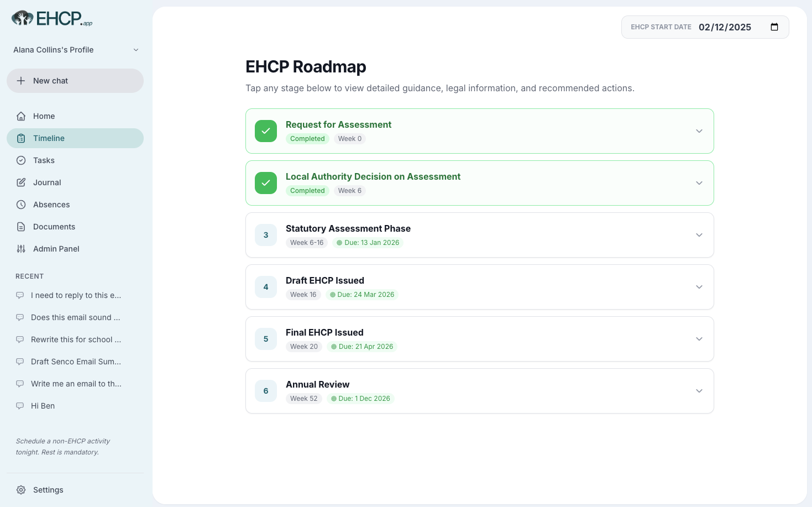Click the green check icon for Local Authority Decision
The width and height of the screenshot is (812, 507).
[266, 183]
